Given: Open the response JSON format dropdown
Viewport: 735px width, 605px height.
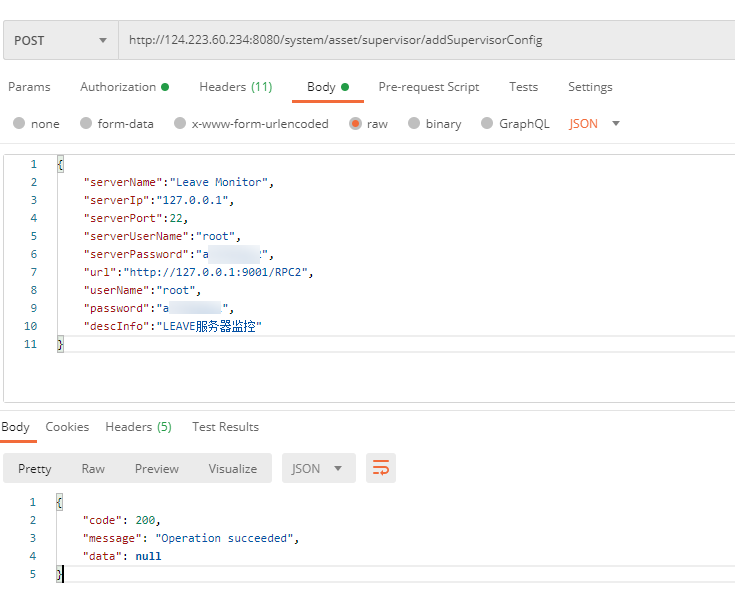Looking at the screenshot, I should [x=318, y=468].
